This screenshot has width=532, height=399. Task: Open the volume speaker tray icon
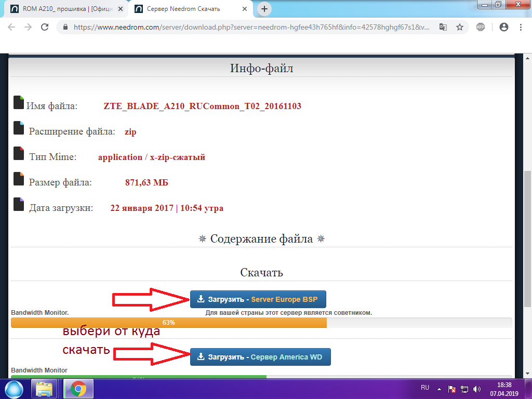(x=477, y=389)
